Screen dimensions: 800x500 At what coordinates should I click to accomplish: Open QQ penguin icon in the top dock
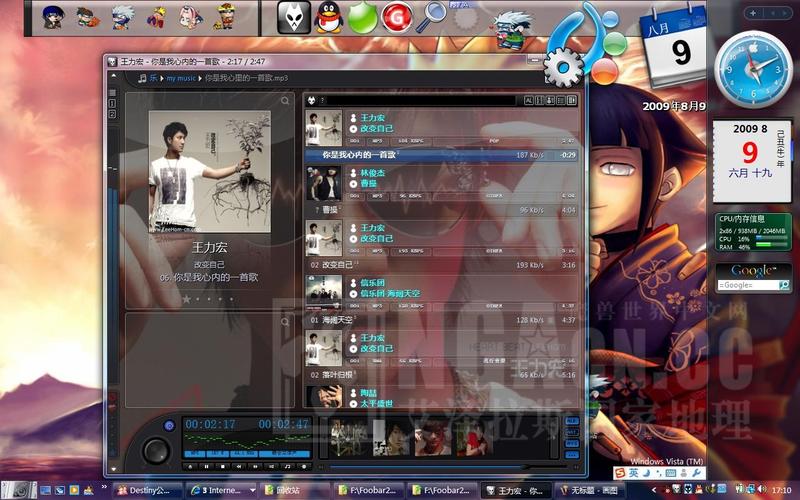[x=328, y=17]
